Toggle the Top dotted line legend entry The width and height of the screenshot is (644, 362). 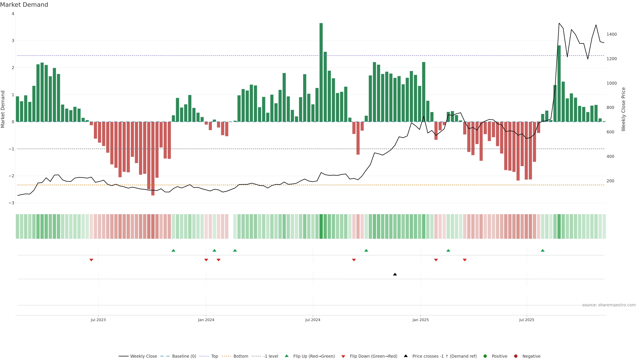coord(214,356)
